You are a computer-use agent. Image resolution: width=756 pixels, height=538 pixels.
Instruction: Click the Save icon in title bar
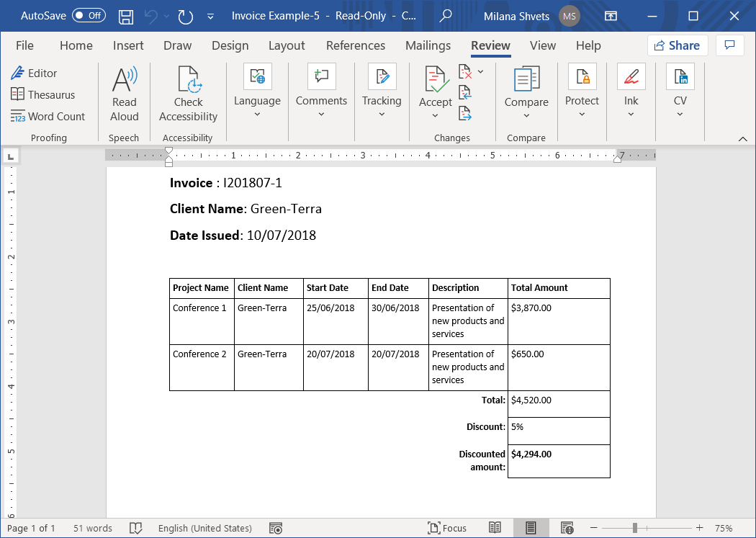[x=125, y=16]
